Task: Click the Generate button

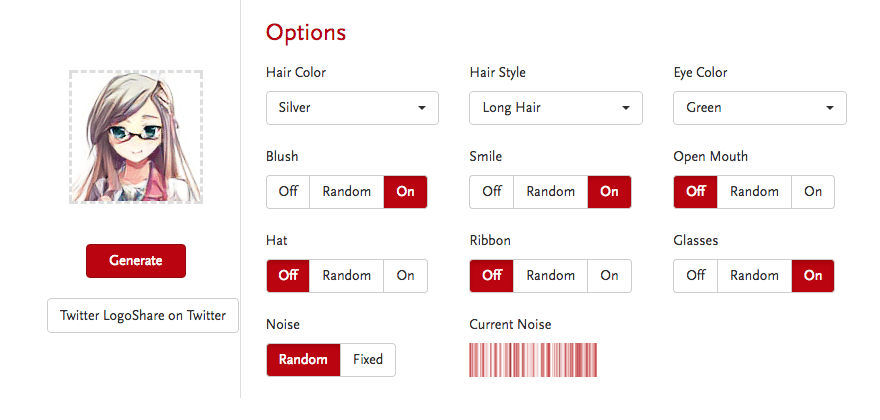Action: [x=136, y=261]
